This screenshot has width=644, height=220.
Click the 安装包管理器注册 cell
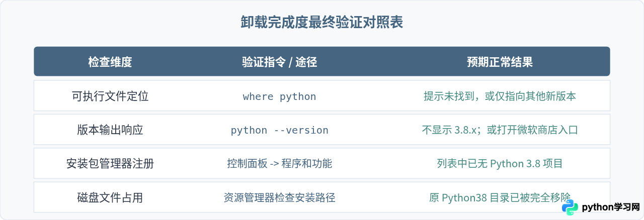[x=110, y=163]
